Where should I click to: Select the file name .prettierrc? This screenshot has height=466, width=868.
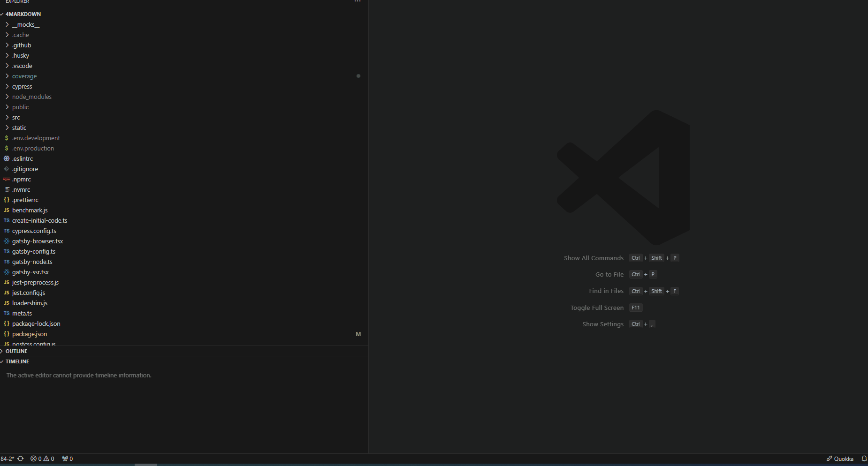(x=25, y=200)
